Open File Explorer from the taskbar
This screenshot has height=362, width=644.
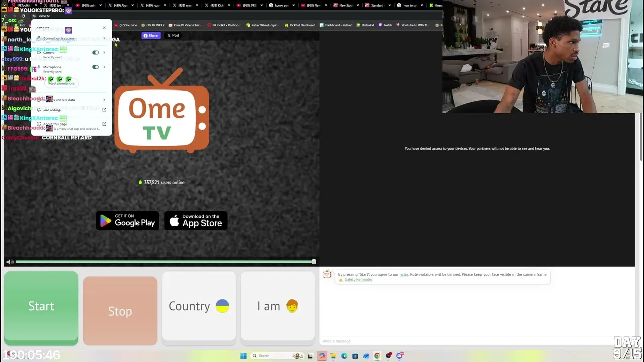tap(333, 356)
